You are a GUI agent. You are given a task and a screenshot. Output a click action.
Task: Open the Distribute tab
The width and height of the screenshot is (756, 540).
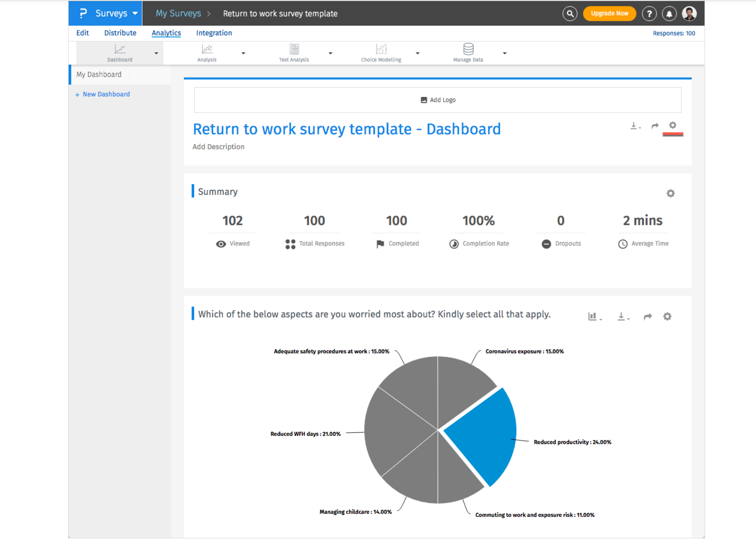tap(120, 33)
